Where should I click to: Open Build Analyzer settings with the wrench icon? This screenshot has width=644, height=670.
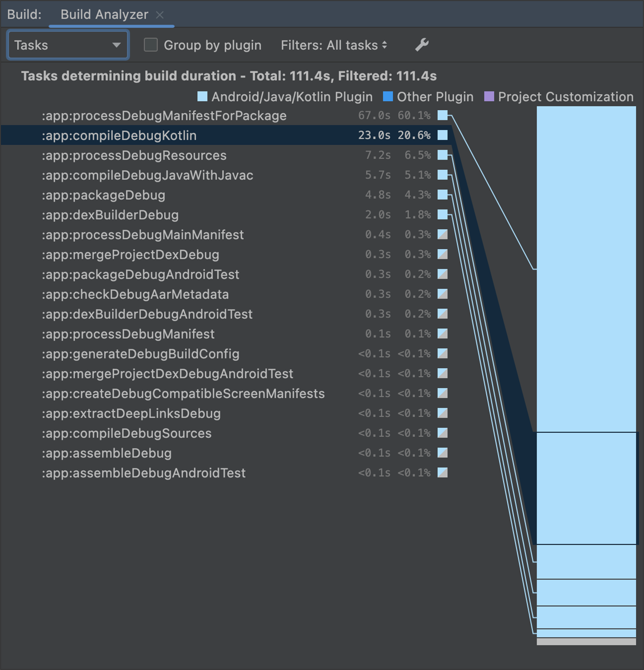click(421, 45)
